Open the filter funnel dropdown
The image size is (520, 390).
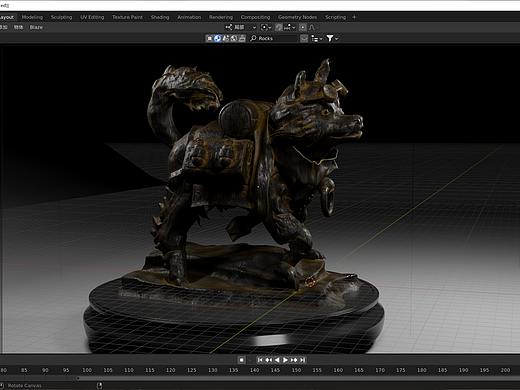click(332, 38)
